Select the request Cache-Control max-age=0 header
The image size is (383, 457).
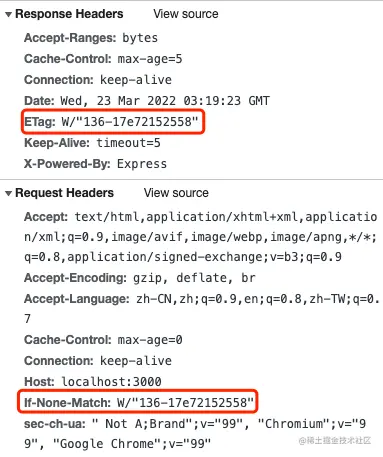[x=103, y=340]
